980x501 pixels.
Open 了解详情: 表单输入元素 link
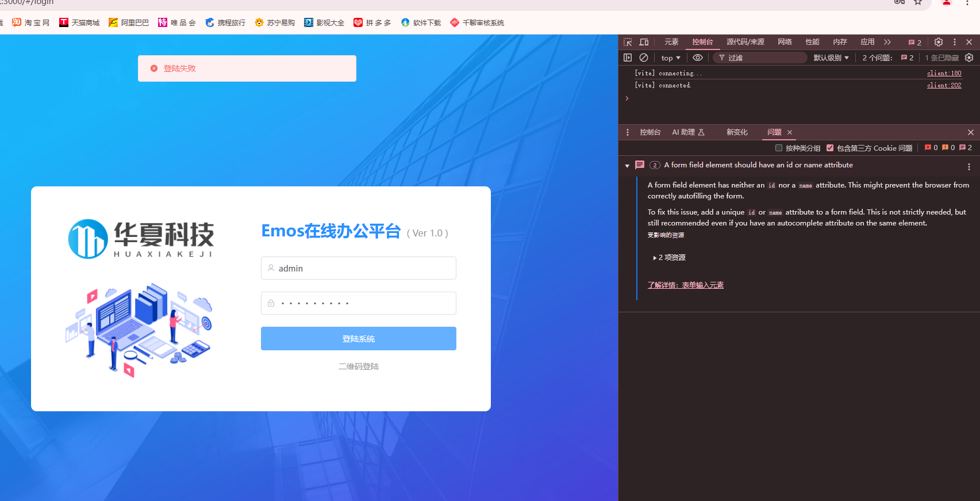click(686, 285)
